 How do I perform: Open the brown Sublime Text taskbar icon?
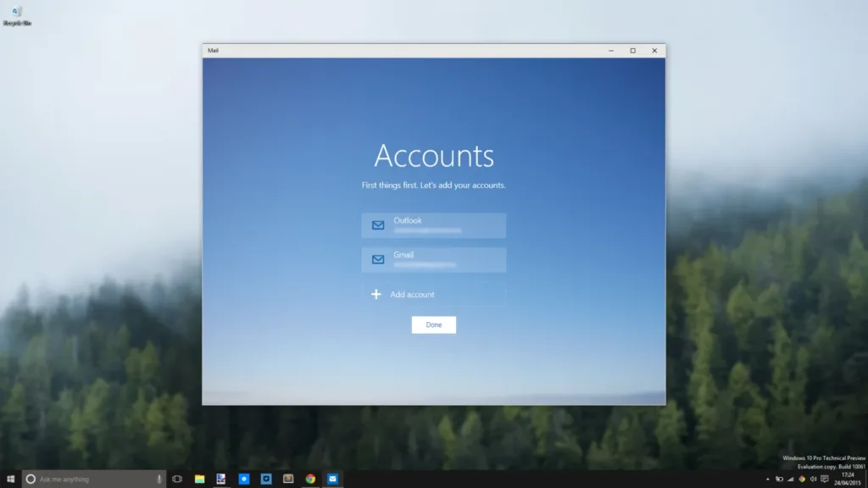[288, 480]
